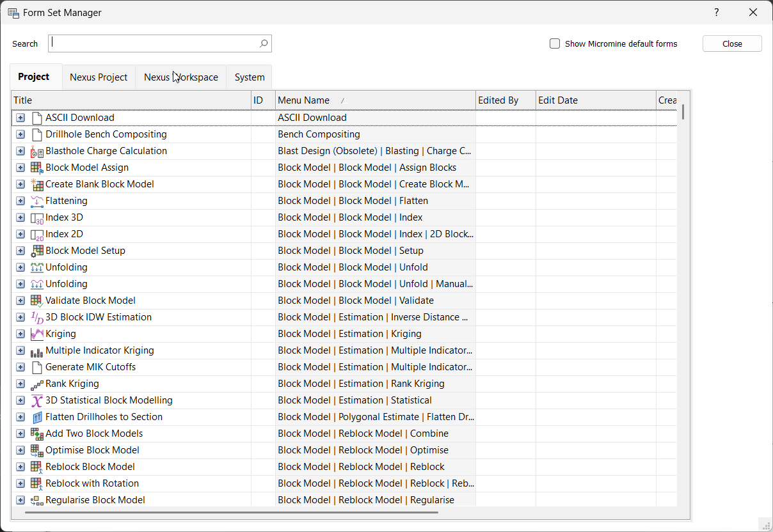The image size is (773, 532).
Task: Select 'Bench Compositing' menu name cell
Action: coord(376,134)
